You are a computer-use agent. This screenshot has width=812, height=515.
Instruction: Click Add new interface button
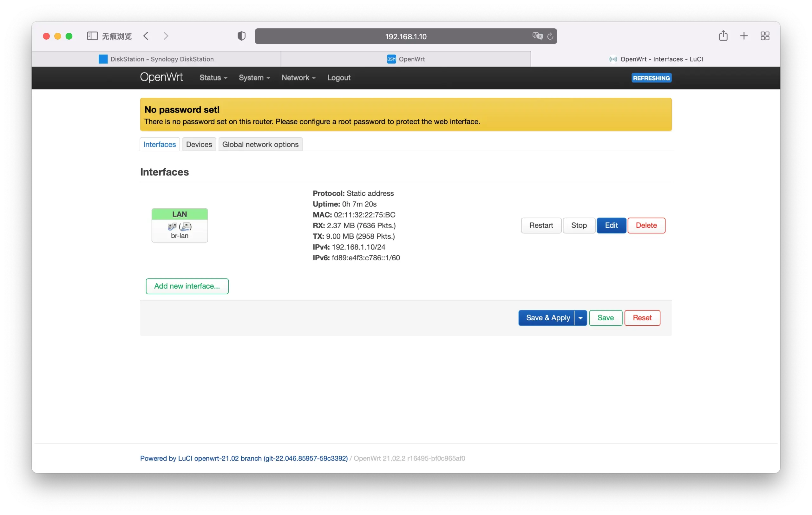[187, 286]
